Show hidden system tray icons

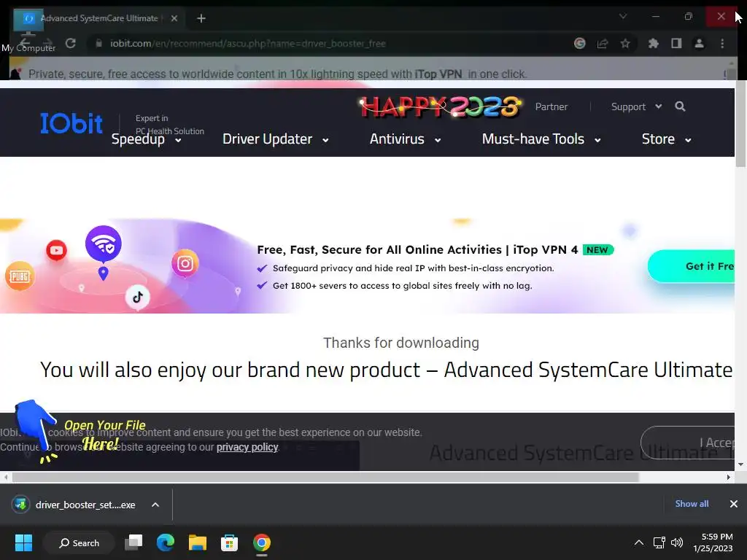(639, 542)
